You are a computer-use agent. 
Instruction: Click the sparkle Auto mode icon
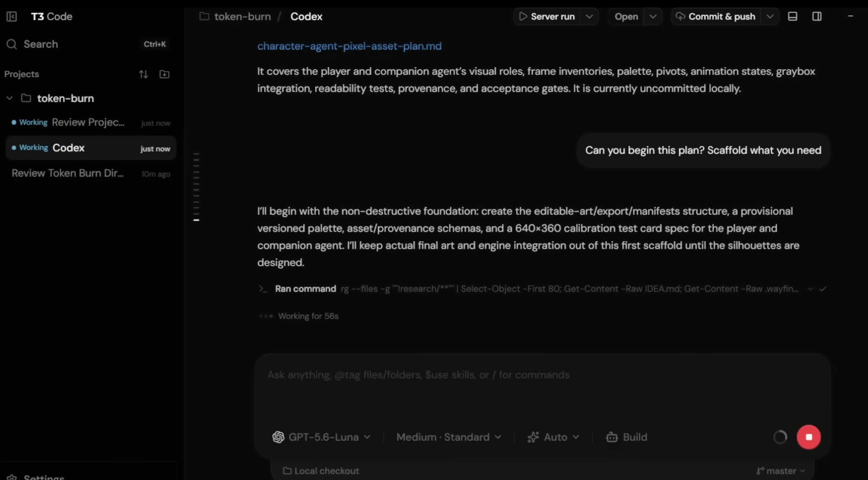(533, 437)
